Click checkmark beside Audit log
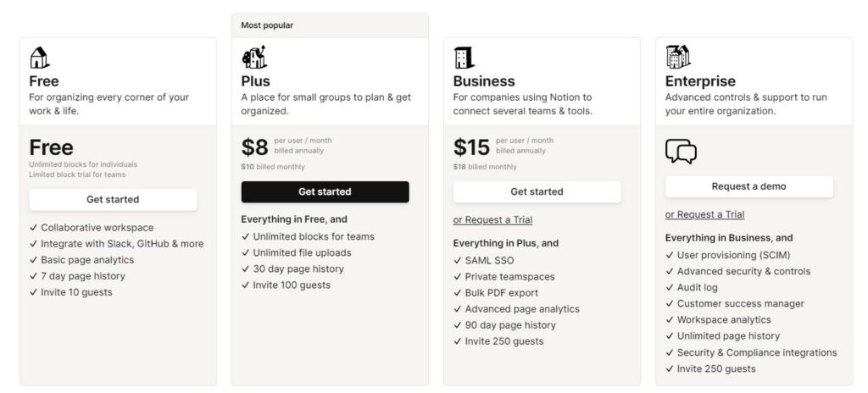Image resolution: width=868 pixels, height=393 pixels. click(670, 288)
